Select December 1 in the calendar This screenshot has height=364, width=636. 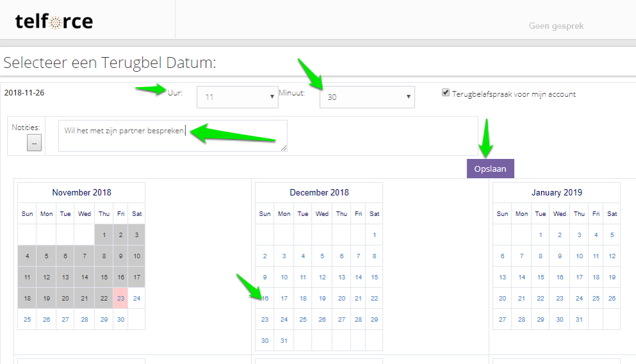(374, 235)
